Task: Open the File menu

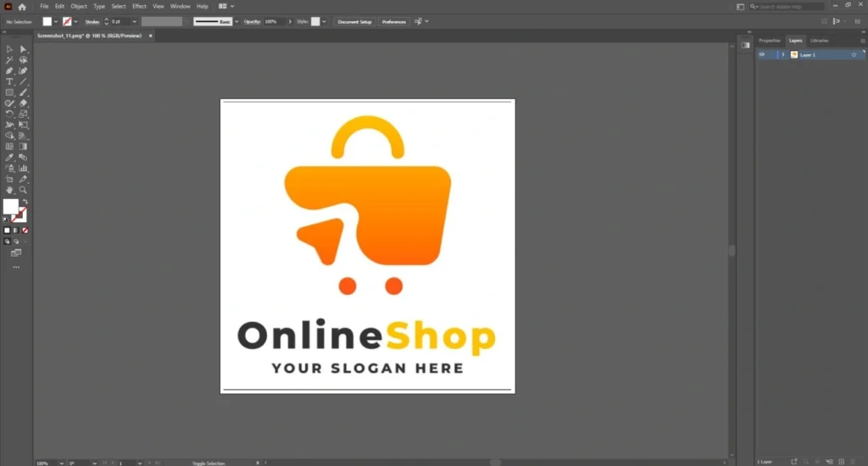Action: tap(44, 7)
